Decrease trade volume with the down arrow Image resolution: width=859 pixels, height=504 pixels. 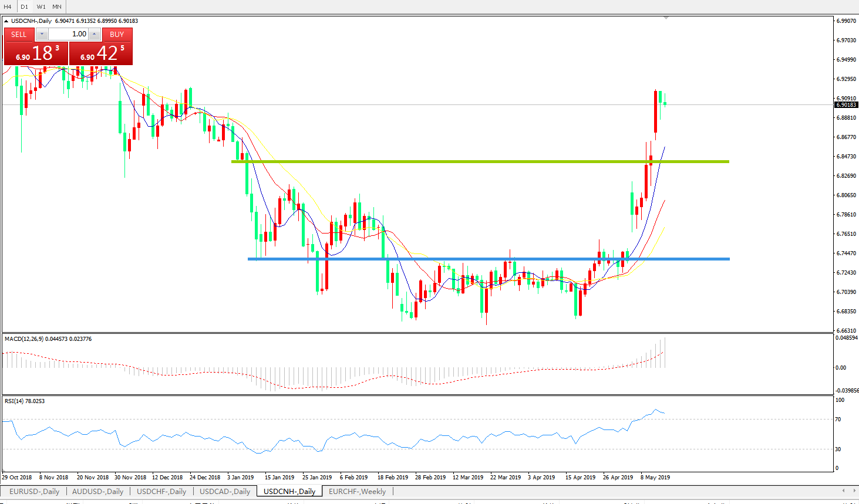click(x=42, y=34)
